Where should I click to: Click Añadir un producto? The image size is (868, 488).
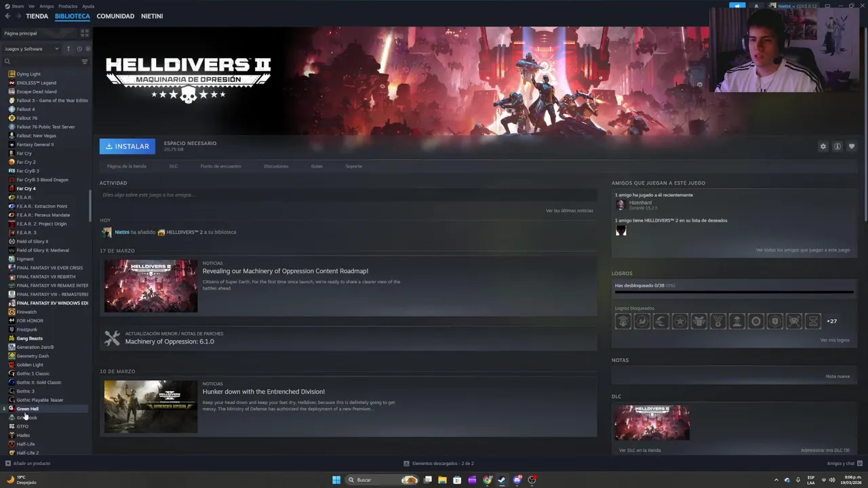point(28,464)
